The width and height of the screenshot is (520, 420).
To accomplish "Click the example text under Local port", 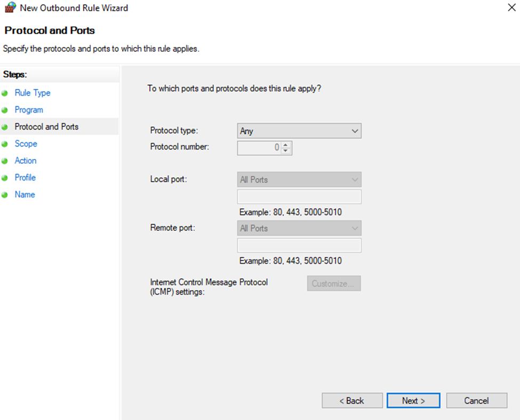I will click(x=291, y=212).
